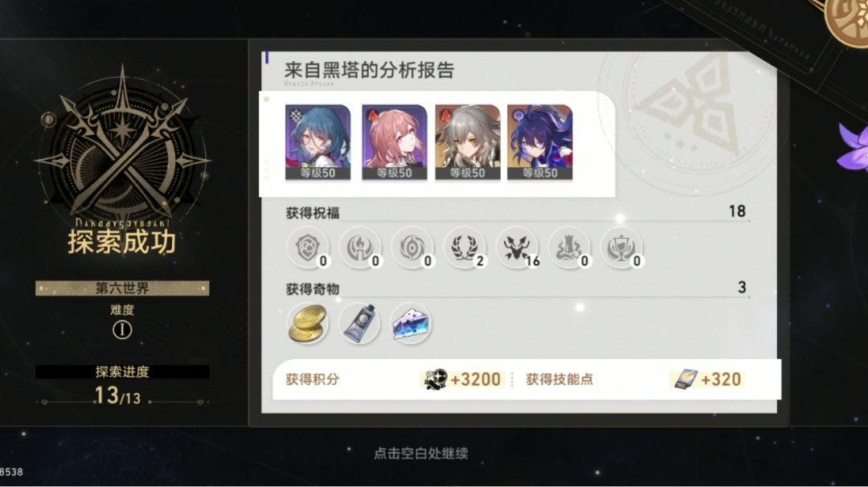Select the paint tube curio icon
Image resolution: width=868 pixels, height=487 pixels.
359,324
